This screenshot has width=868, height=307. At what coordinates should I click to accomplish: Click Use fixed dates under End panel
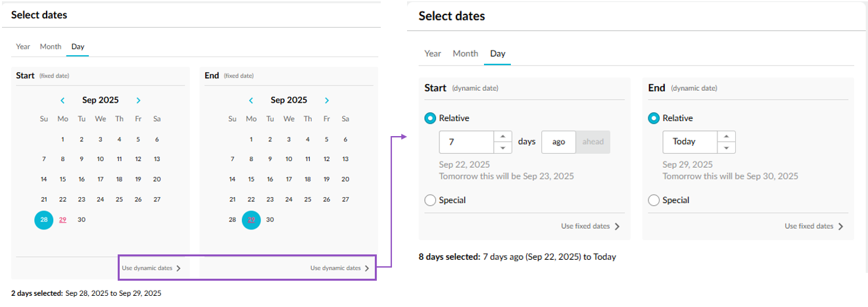pos(813,226)
